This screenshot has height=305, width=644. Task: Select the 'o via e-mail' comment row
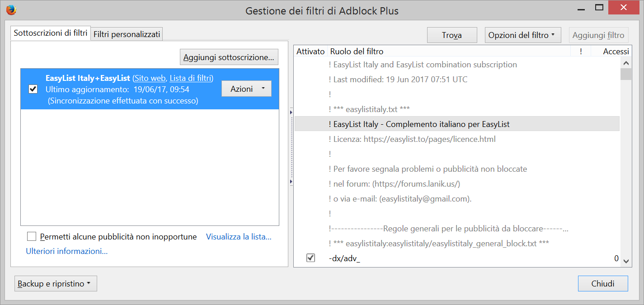coord(457,198)
